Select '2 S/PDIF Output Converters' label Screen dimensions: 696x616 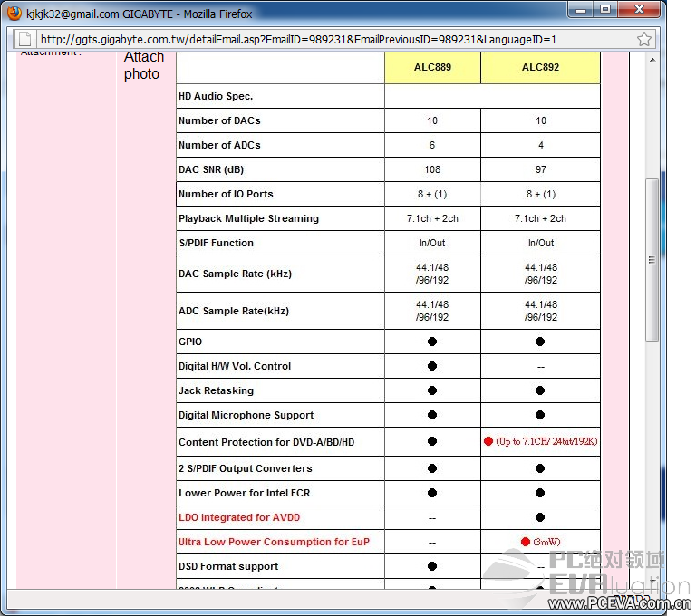pyautogui.click(x=245, y=468)
